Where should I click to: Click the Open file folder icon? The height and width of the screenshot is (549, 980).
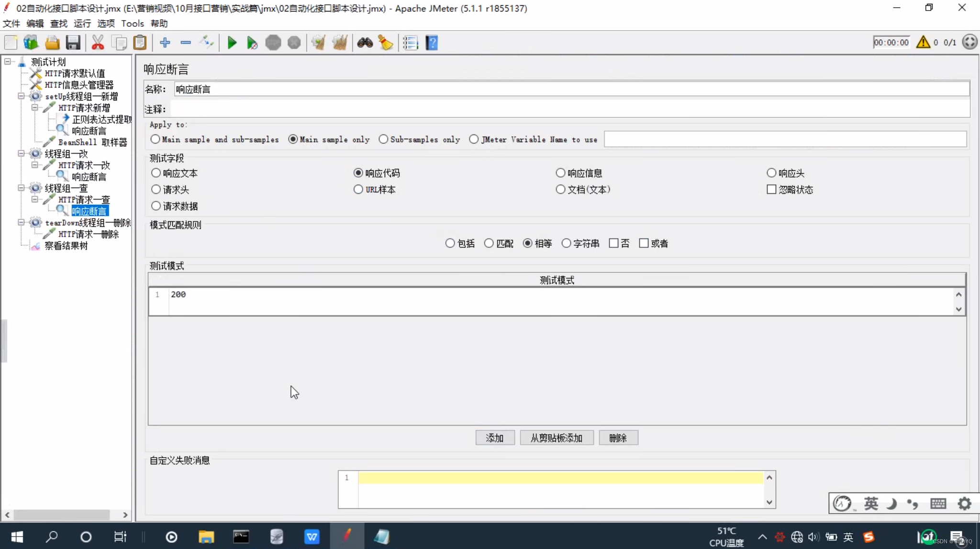(52, 43)
